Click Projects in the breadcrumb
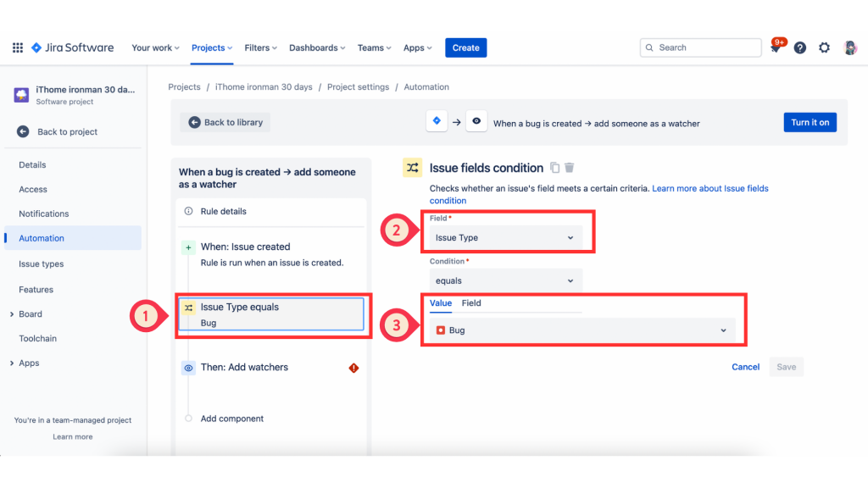Image resolution: width=868 pixels, height=488 pixels. [184, 87]
